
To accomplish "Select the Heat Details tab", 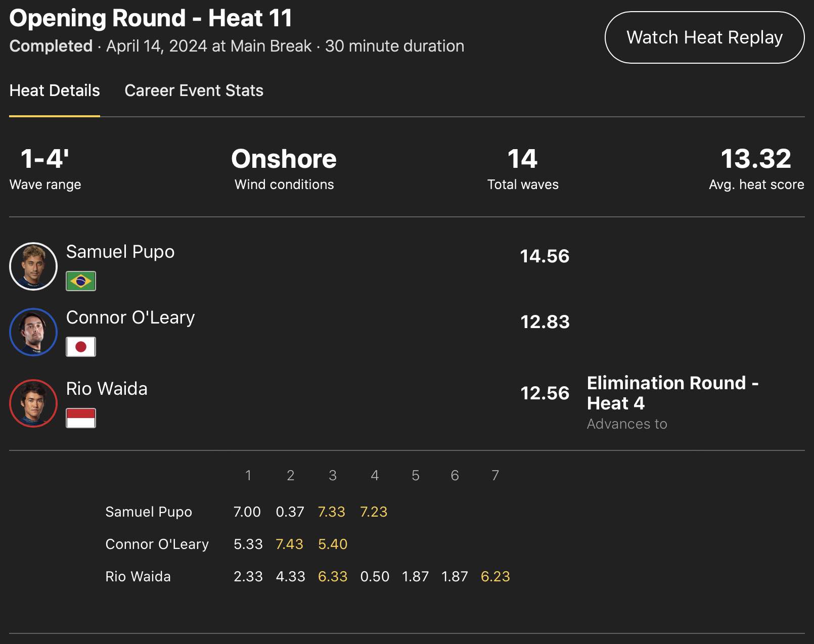I will 55,90.
